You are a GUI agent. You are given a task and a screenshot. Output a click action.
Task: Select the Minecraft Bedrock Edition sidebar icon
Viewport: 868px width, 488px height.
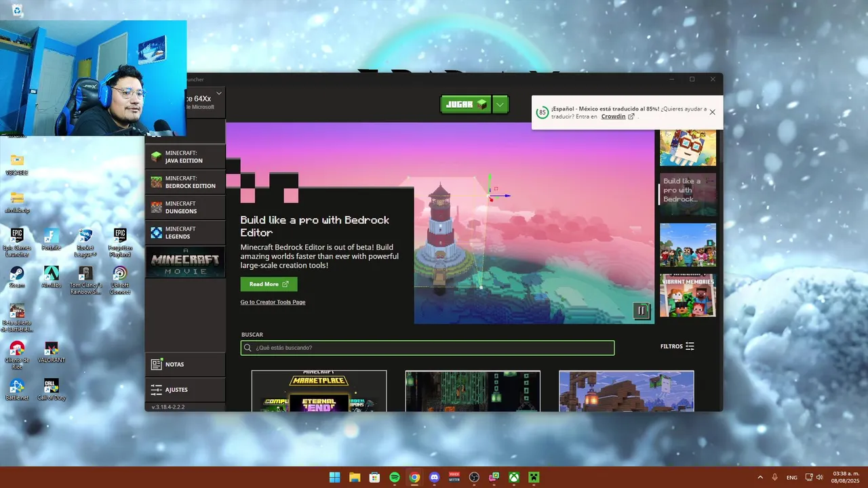click(157, 182)
